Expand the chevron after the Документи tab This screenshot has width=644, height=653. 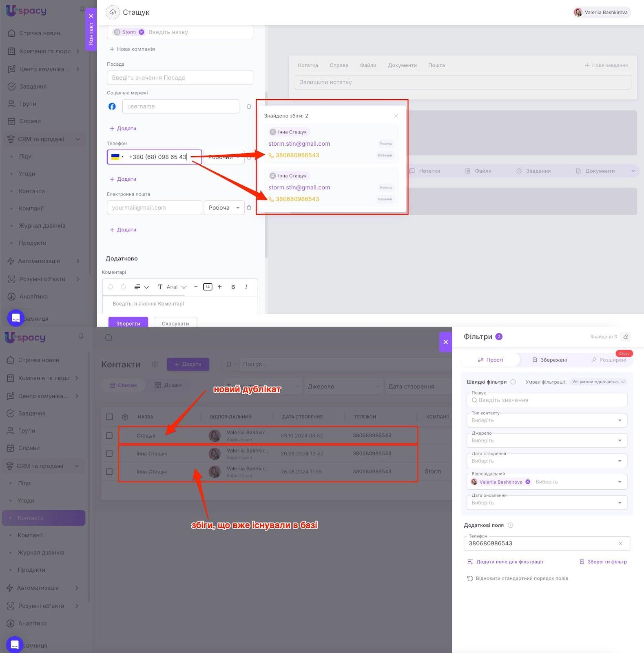click(633, 171)
